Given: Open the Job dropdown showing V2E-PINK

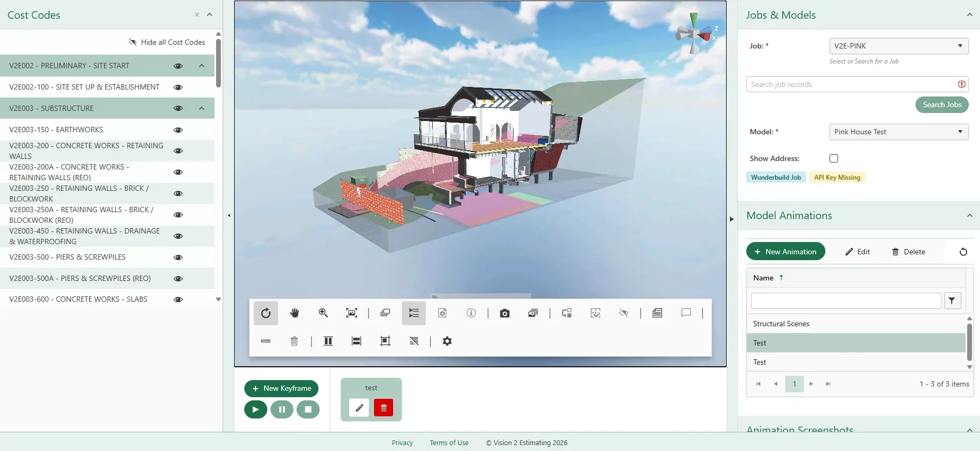Looking at the screenshot, I should tap(899, 46).
